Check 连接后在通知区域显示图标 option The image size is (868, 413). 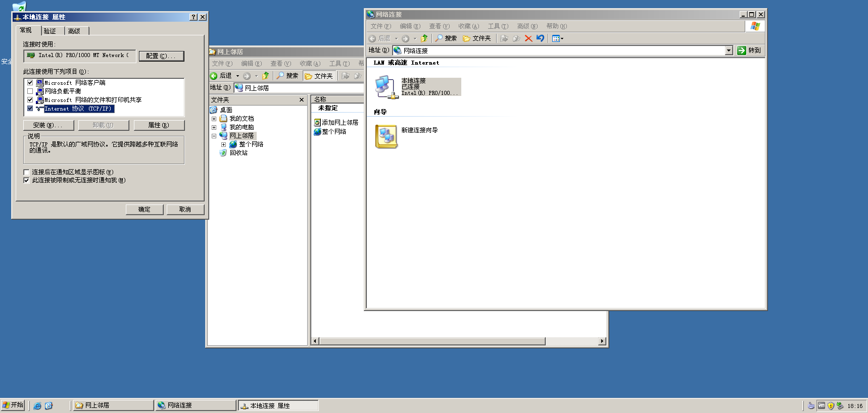(x=27, y=172)
